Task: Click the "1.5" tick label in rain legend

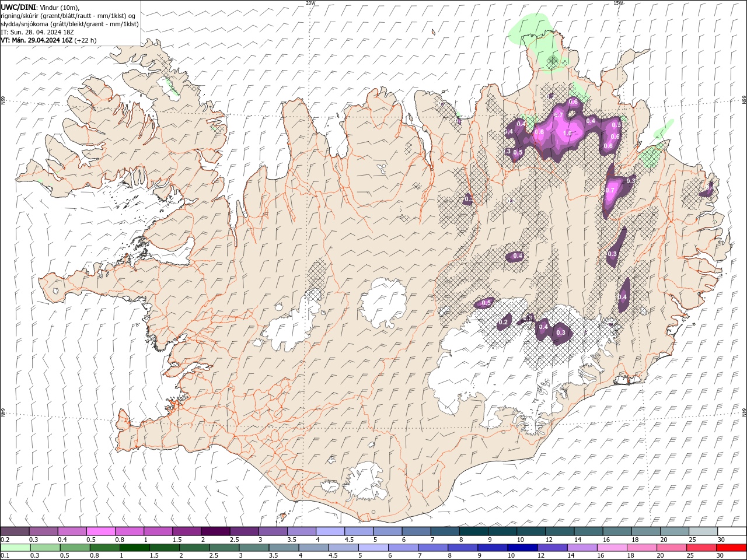Action: [154, 555]
